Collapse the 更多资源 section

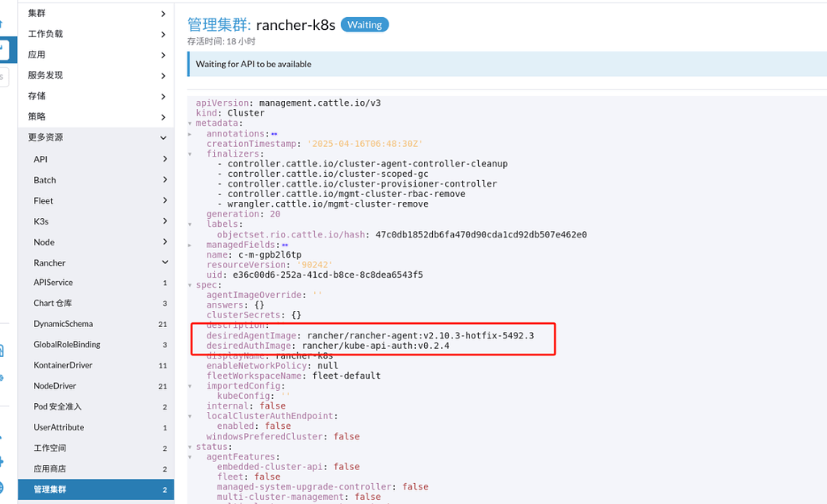(x=95, y=137)
